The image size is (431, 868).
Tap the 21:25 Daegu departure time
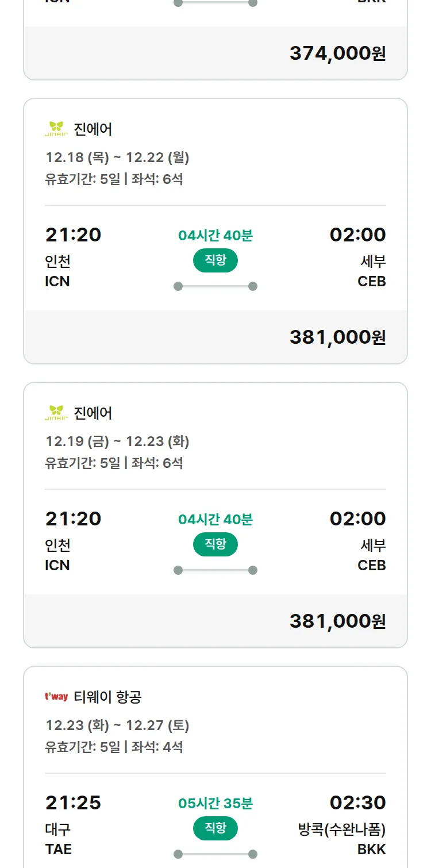click(73, 802)
